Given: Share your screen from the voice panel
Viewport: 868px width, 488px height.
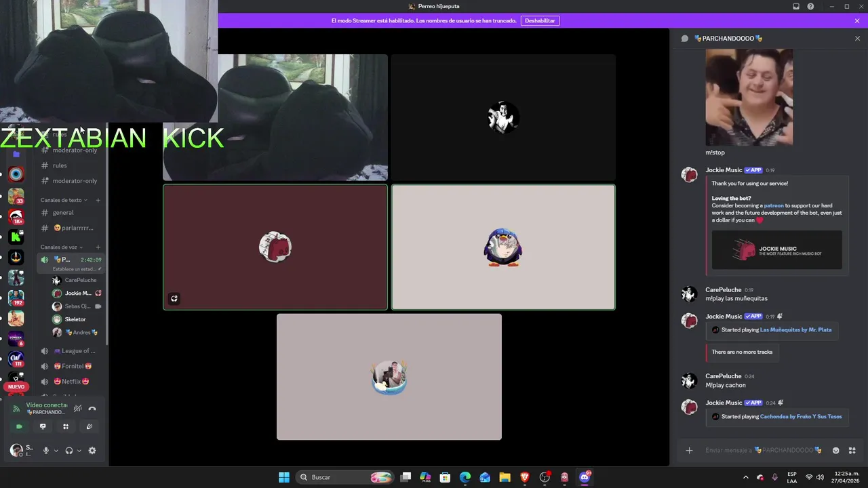Looking at the screenshot, I should pyautogui.click(x=43, y=427).
